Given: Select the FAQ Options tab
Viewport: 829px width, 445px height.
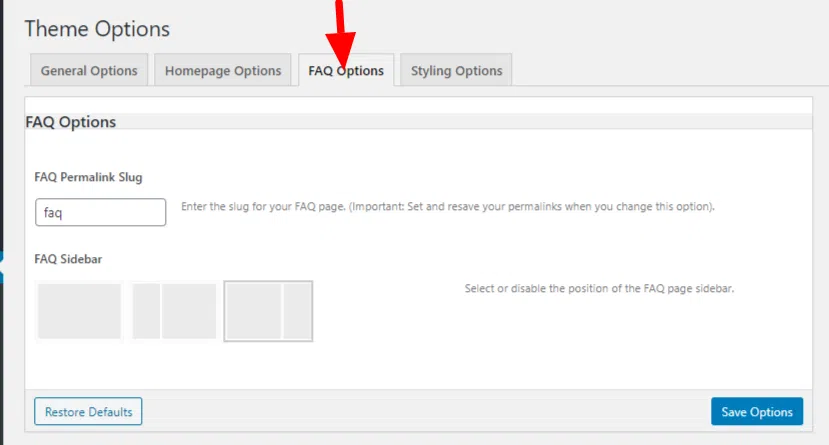Looking at the screenshot, I should pos(346,71).
